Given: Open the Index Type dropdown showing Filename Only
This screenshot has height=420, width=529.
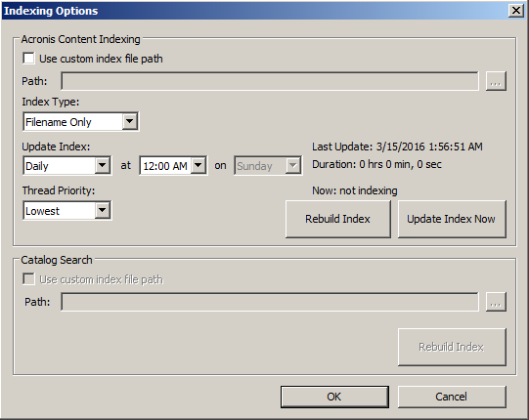Looking at the screenshot, I should [80, 121].
